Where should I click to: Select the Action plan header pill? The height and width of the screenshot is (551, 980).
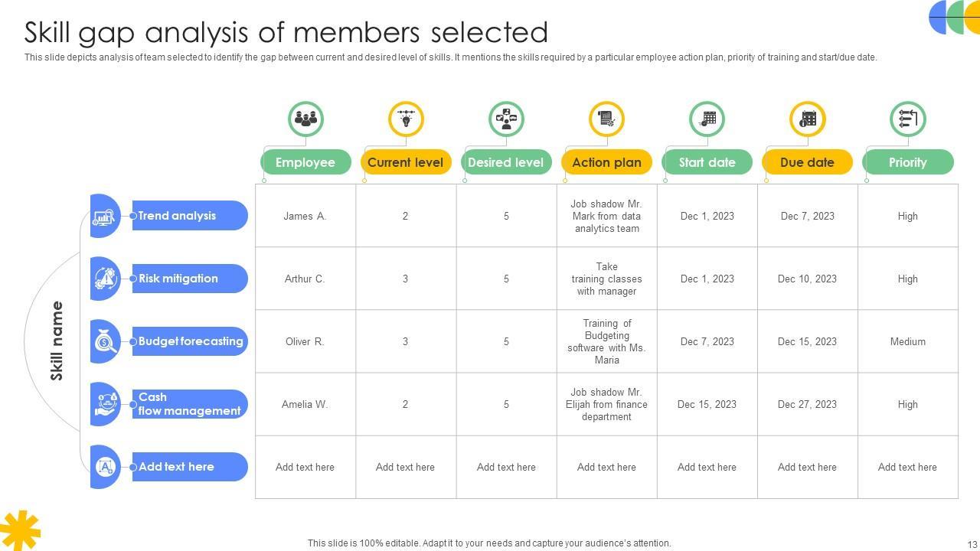tap(606, 162)
